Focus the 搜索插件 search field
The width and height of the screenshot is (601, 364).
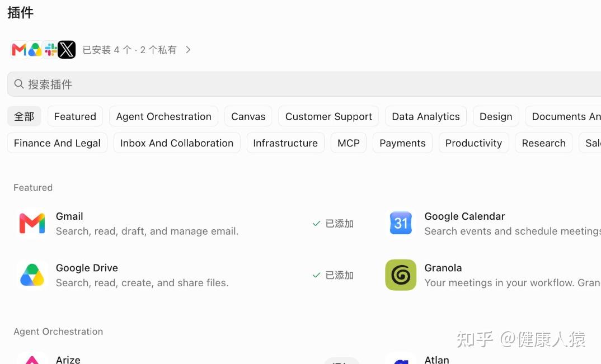click(304, 84)
